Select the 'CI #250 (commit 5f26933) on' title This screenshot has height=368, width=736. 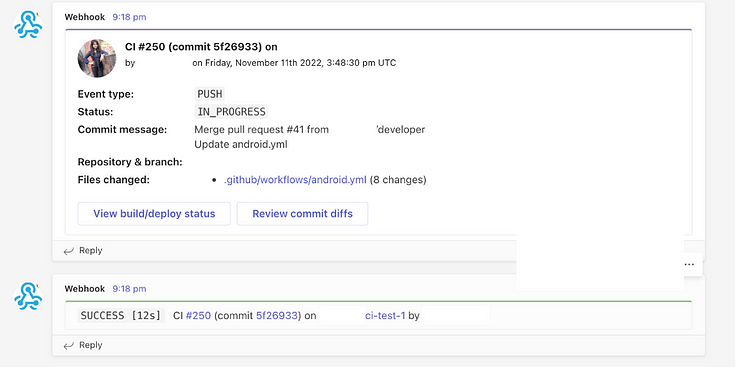click(201, 46)
